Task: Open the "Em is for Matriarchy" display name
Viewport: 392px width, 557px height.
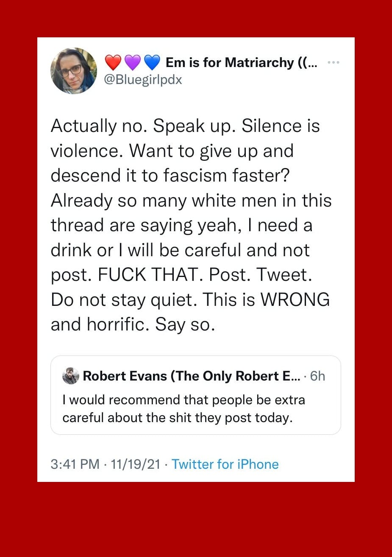Action: click(x=241, y=63)
